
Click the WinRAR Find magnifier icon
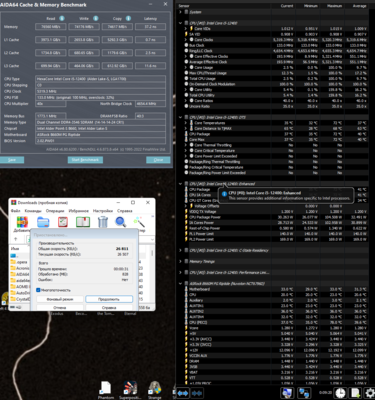[121, 222]
